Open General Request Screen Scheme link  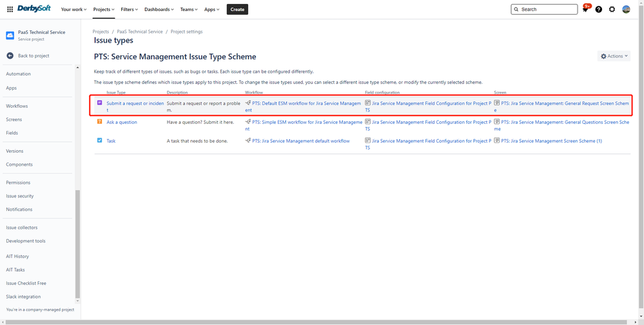pos(561,107)
